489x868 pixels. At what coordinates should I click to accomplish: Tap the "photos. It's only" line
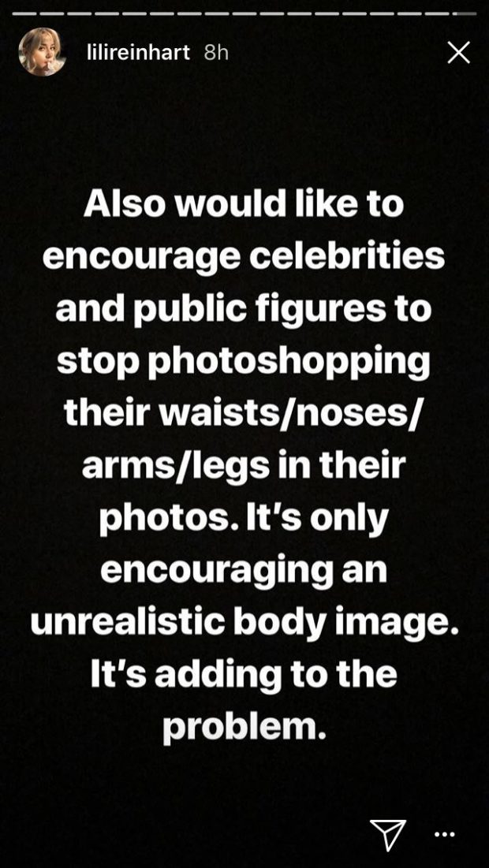244,518
